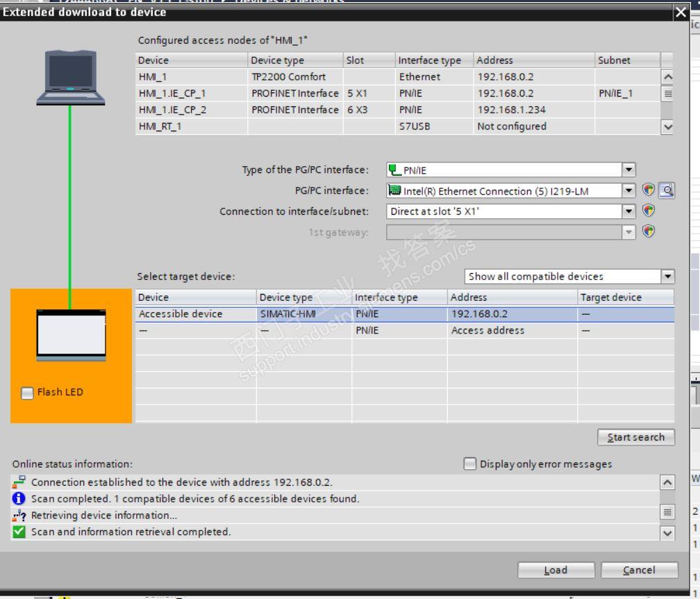
Task: Click 'Scan completed. 1 compatible devices' message
Action: click(x=195, y=498)
